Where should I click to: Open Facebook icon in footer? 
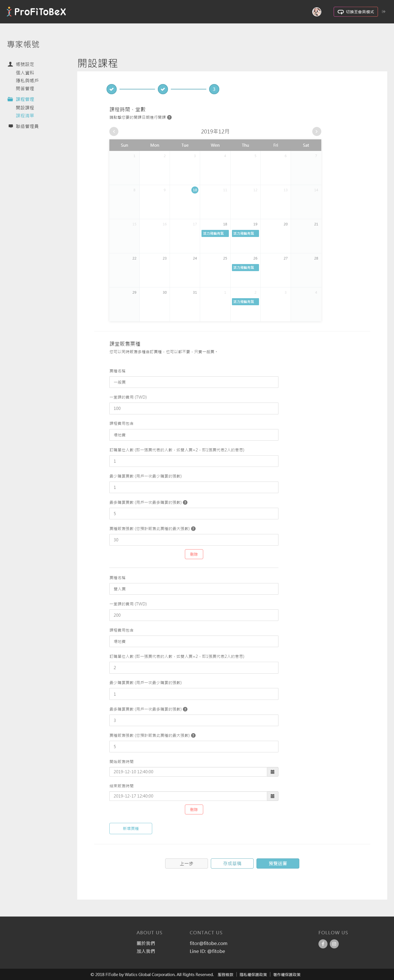pyautogui.click(x=323, y=944)
